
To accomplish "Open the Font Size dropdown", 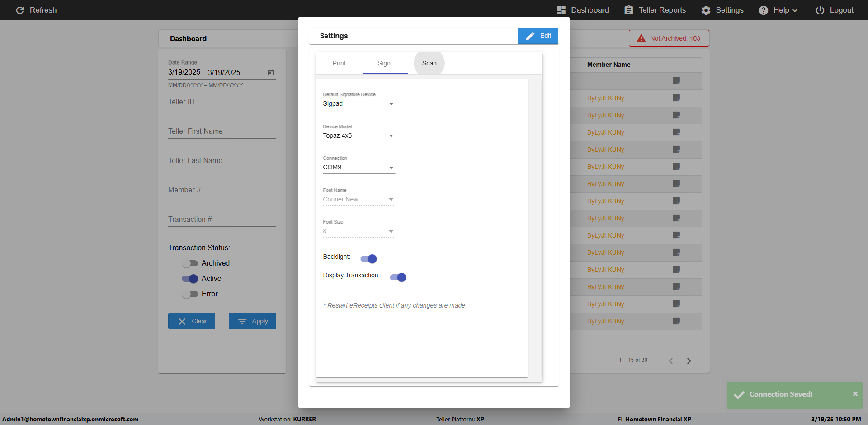I will 359,231.
